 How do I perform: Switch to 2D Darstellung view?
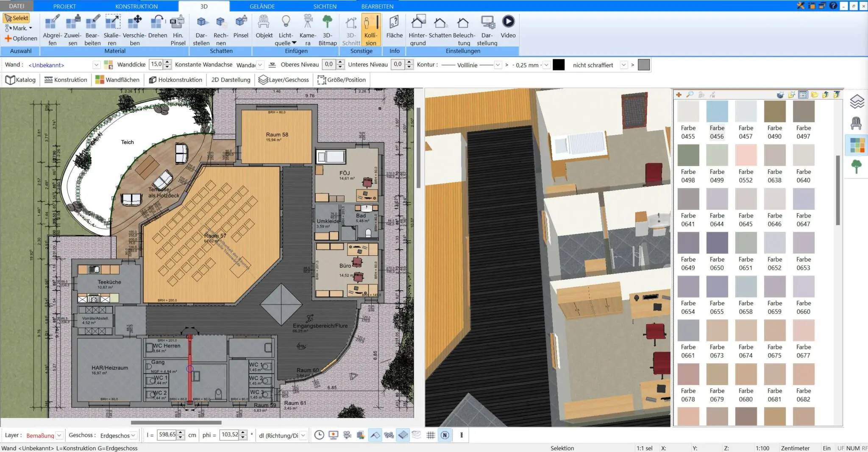tap(230, 79)
